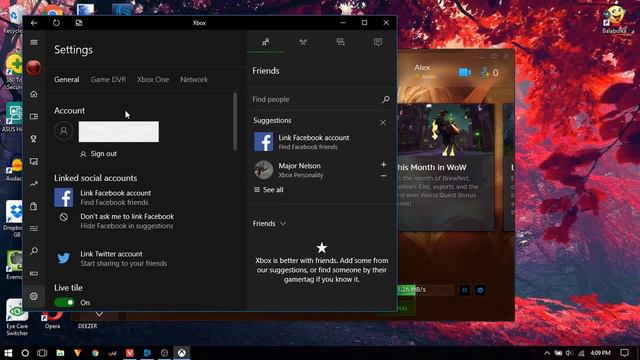
Task: Open My games in Xbox sidebar
Action: tap(34, 116)
